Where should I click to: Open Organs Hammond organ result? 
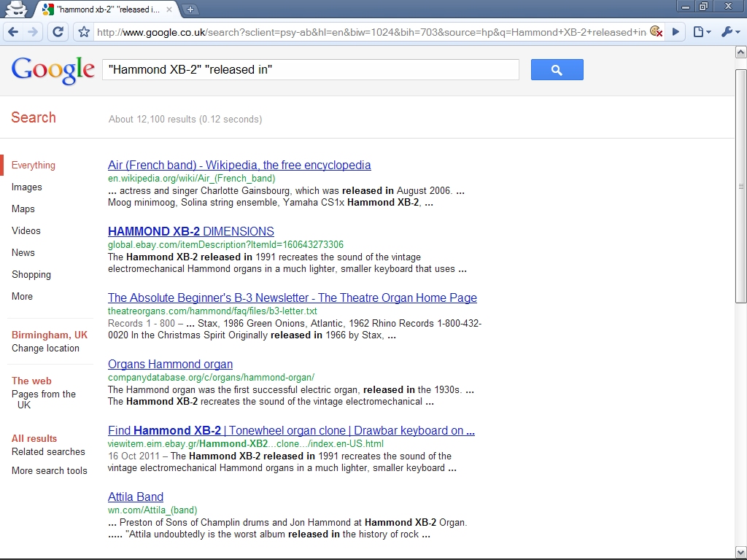click(170, 364)
